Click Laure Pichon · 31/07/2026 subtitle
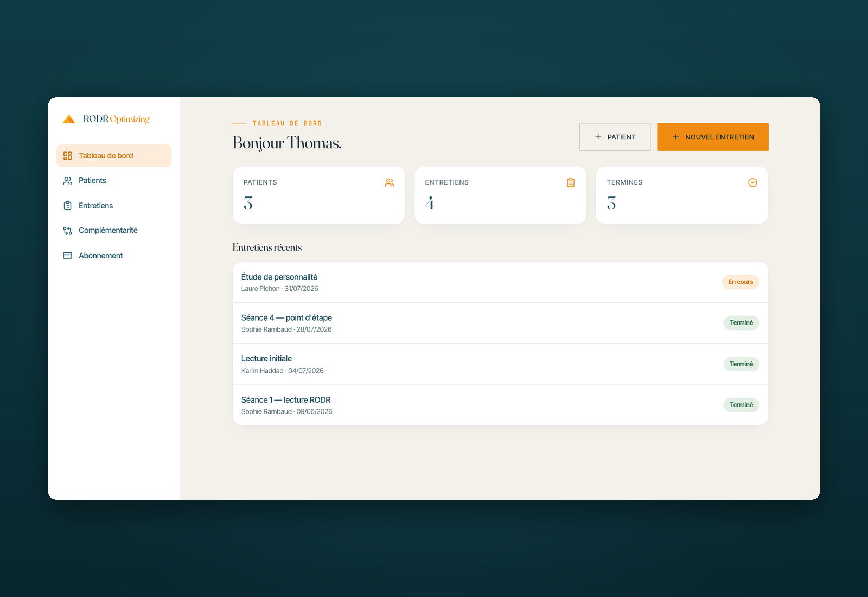The height and width of the screenshot is (597, 868). coord(279,289)
